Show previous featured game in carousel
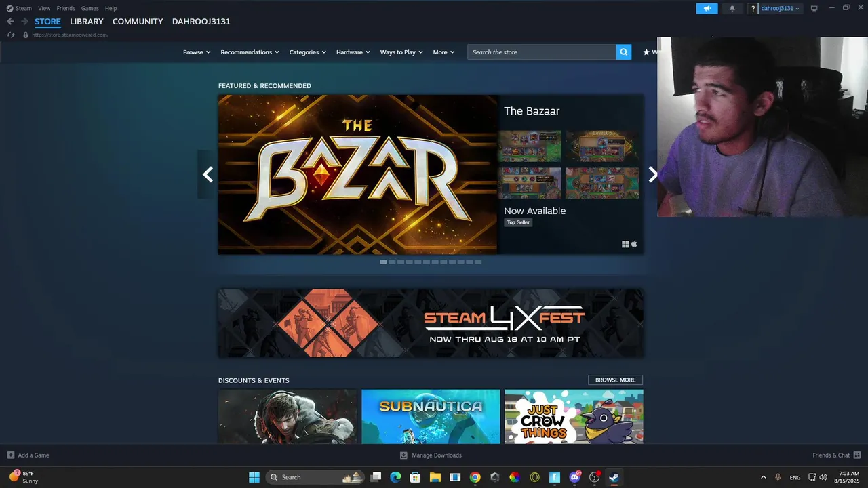The image size is (868, 488). 208,174
